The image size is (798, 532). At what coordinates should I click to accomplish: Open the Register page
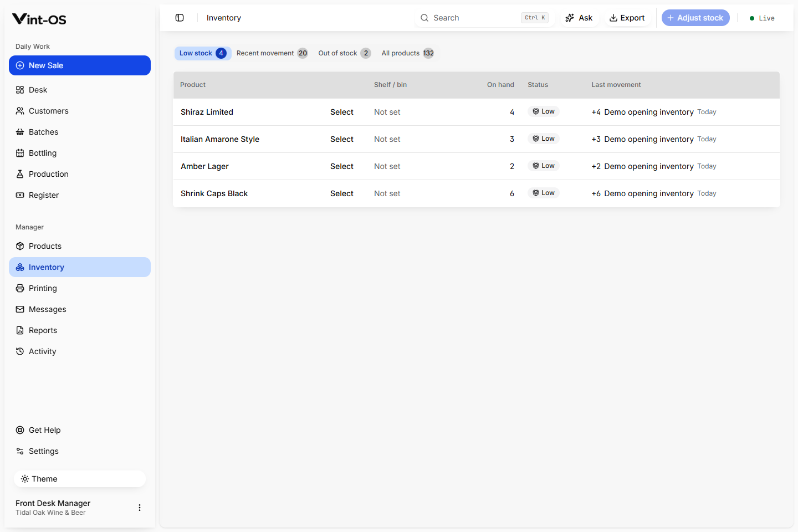(80, 195)
